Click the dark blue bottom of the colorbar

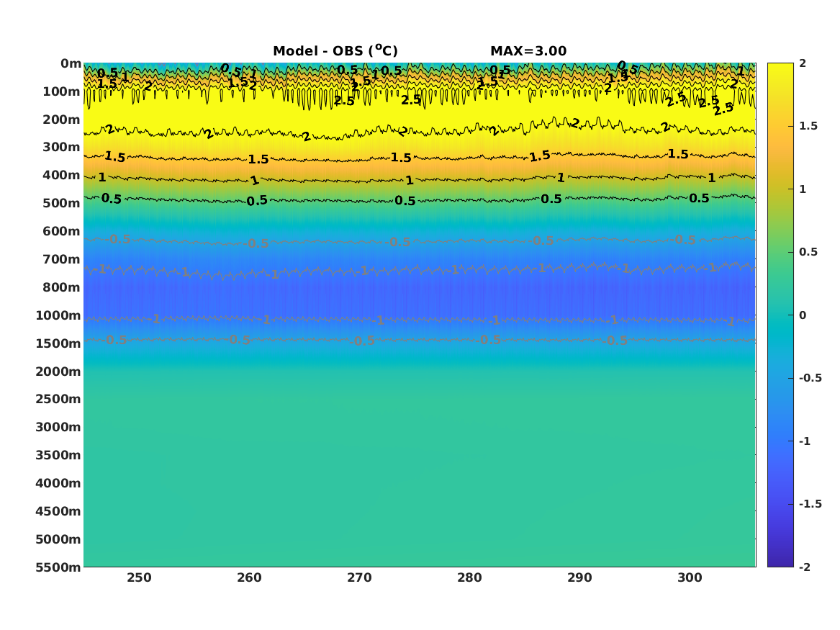pos(780,560)
